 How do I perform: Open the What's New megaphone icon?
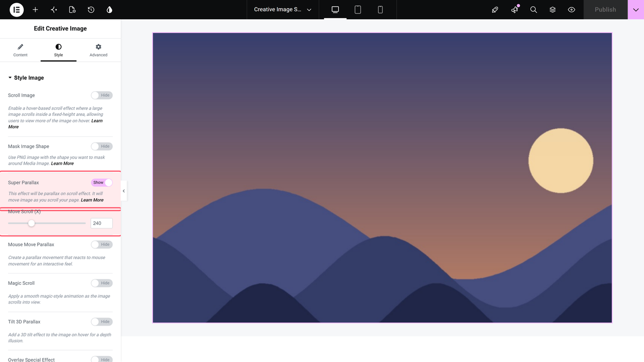pyautogui.click(x=515, y=10)
